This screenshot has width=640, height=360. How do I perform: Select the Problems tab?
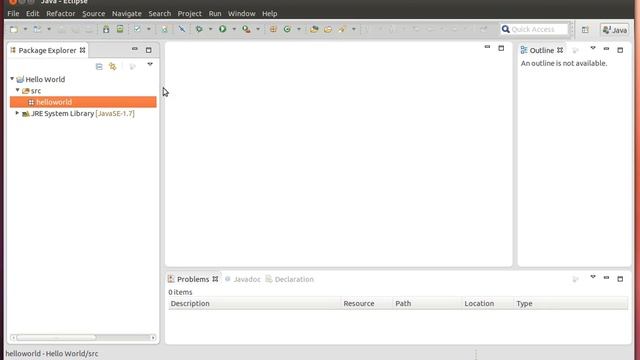tap(193, 279)
